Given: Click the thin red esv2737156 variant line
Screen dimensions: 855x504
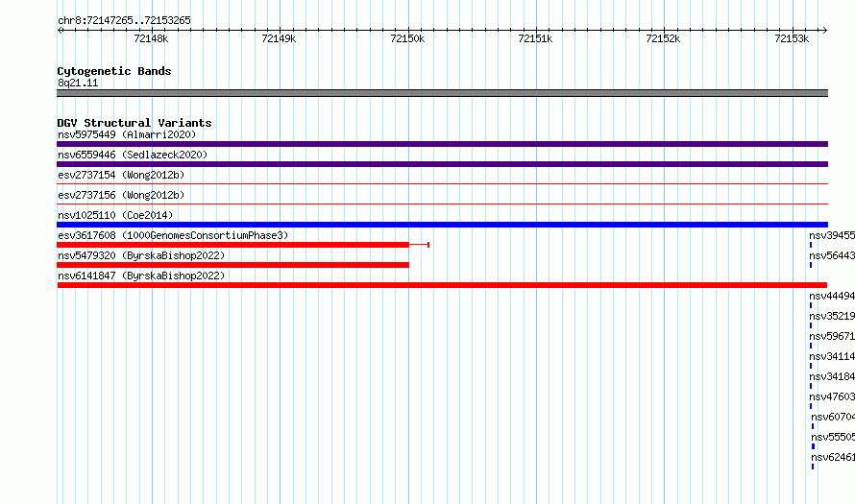Looking at the screenshot, I should [442, 204].
